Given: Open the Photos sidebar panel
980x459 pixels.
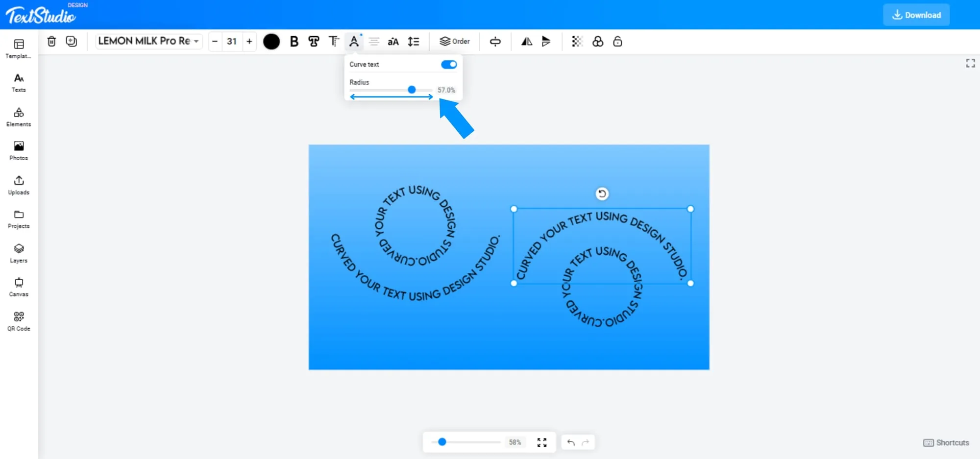Looking at the screenshot, I should tap(19, 151).
